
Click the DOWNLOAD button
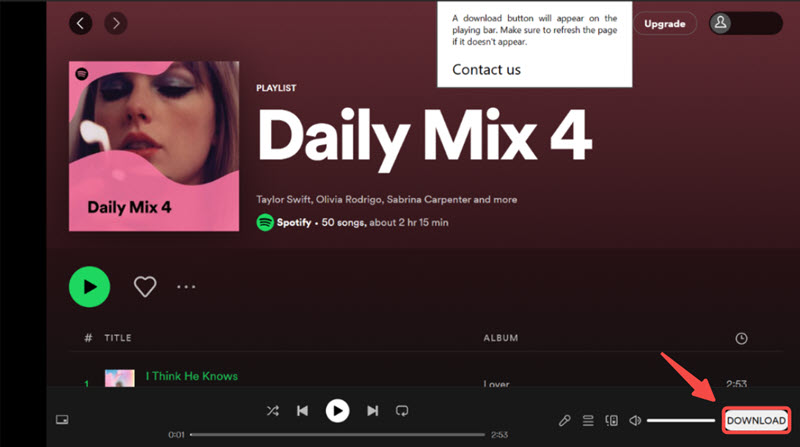(x=756, y=420)
